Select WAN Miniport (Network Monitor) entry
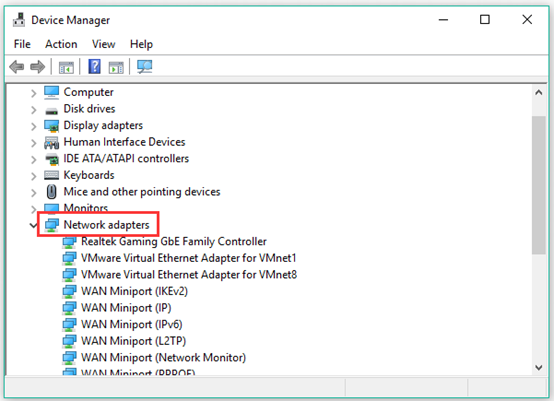This screenshot has height=401, width=554. tap(164, 358)
